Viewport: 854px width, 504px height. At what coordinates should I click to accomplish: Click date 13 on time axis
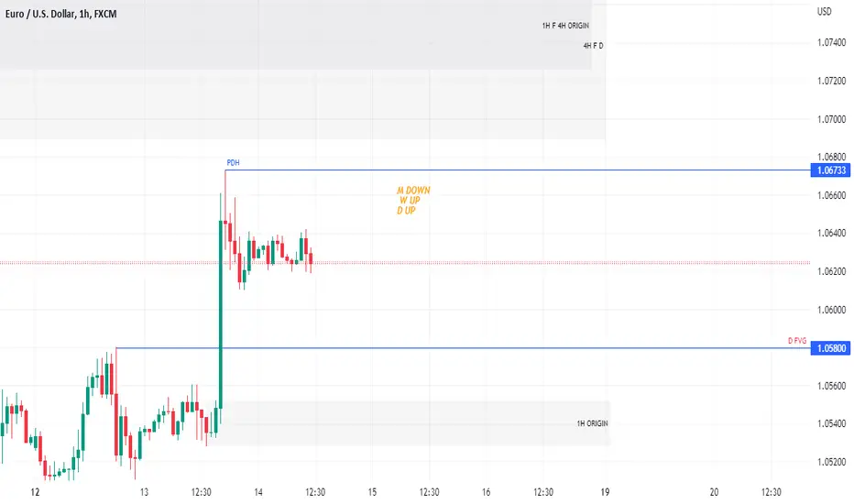coord(144,492)
